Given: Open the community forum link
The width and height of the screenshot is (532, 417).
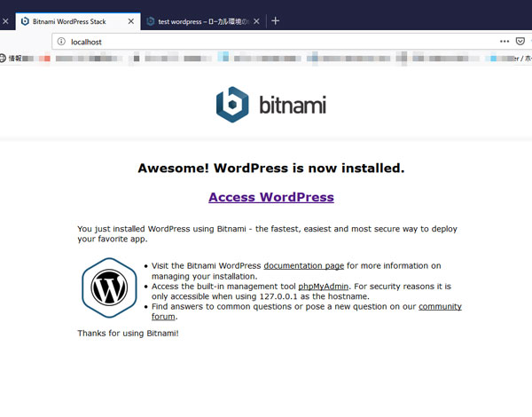Looking at the screenshot, I should pyautogui.click(x=440, y=307).
